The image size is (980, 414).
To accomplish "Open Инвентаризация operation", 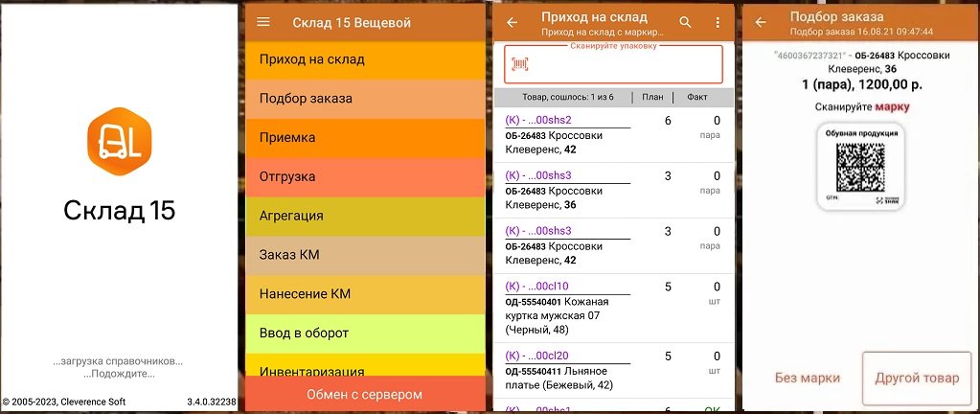I will tap(365, 364).
